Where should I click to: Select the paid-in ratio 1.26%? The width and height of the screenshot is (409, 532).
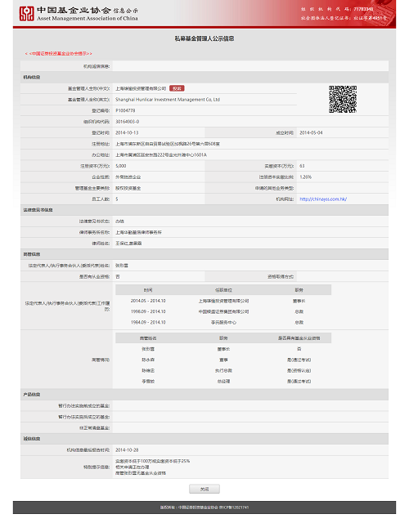click(x=305, y=177)
